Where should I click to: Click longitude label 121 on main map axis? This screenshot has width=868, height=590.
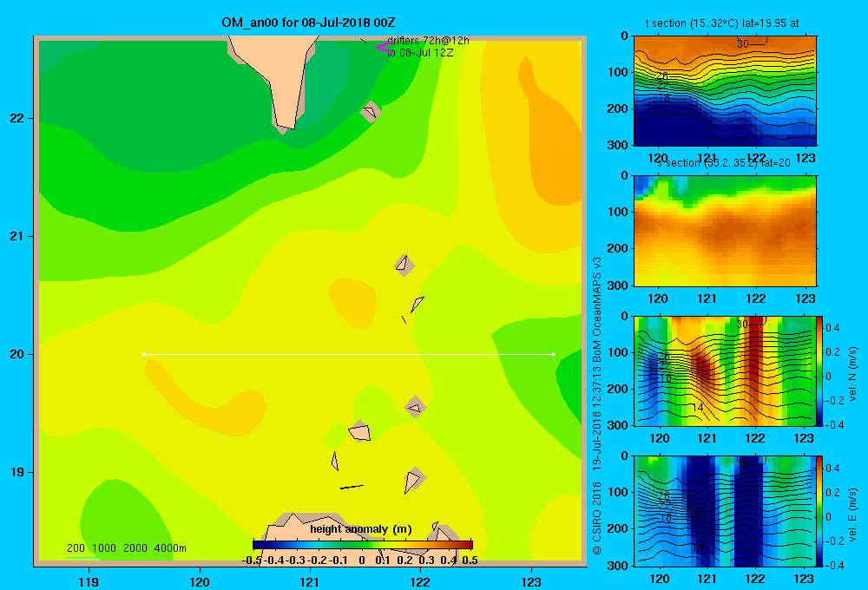point(310,581)
